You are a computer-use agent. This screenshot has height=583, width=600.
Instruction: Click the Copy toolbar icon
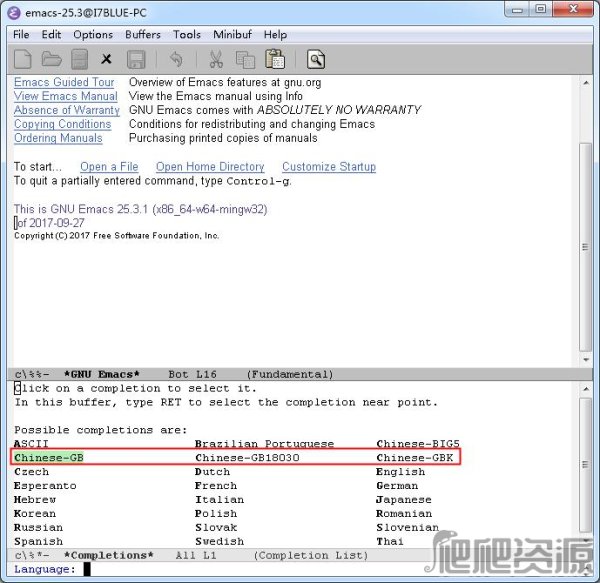(245, 60)
